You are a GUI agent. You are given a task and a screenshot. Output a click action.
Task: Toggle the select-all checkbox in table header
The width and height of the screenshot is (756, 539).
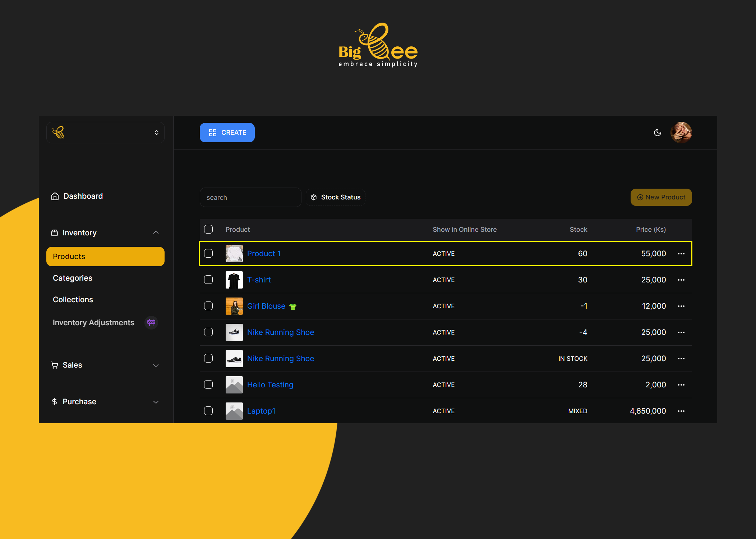click(208, 229)
